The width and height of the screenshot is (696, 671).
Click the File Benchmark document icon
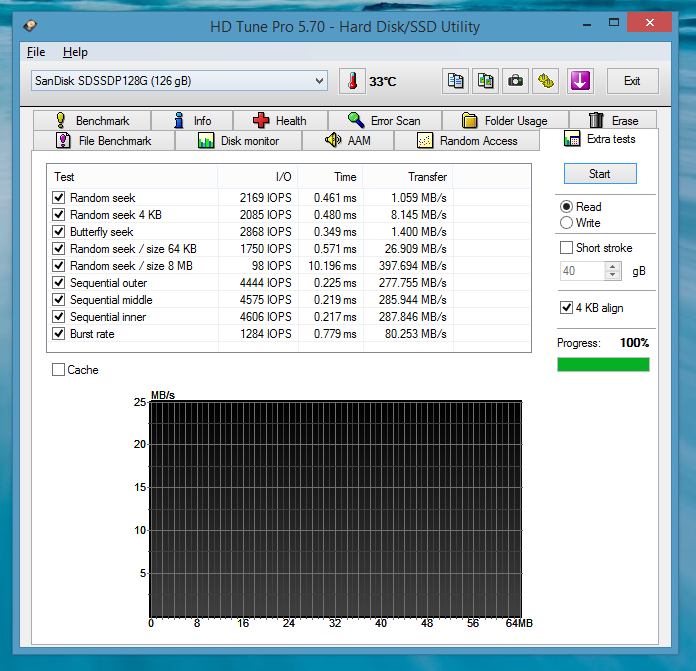coord(63,140)
